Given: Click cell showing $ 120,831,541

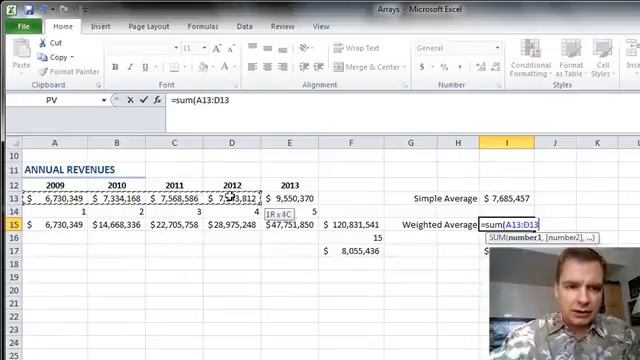Looking at the screenshot, I should point(351,225).
